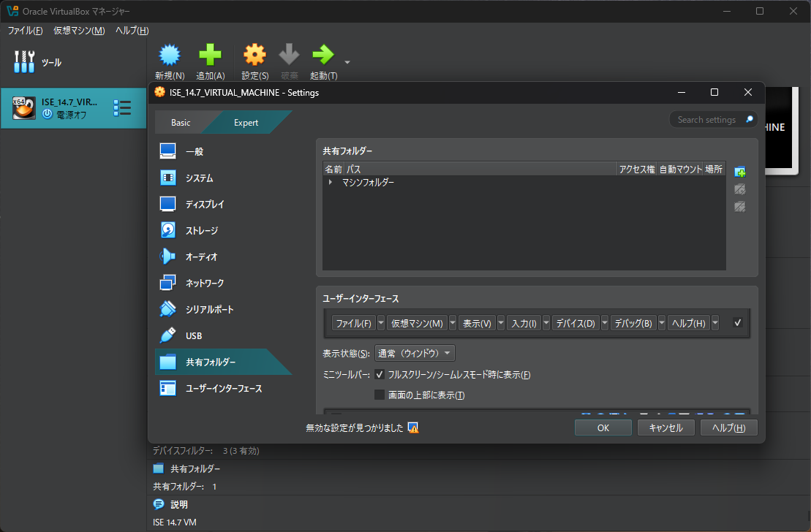811x532 pixels.
Task: Toggle the 表示(V) menu-bar editor button
Action: tap(477, 323)
